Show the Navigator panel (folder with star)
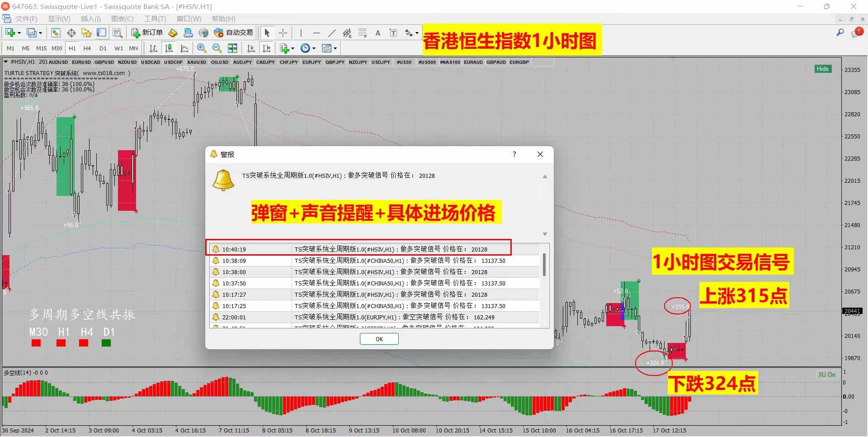The width and height of the screenshot is (868, 437). tap(86, 33)
